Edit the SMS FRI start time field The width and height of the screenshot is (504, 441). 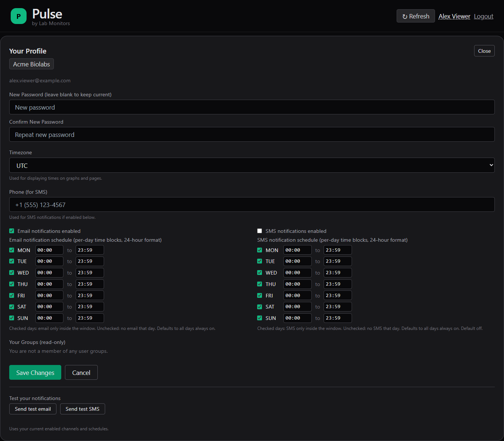point(297,296)
